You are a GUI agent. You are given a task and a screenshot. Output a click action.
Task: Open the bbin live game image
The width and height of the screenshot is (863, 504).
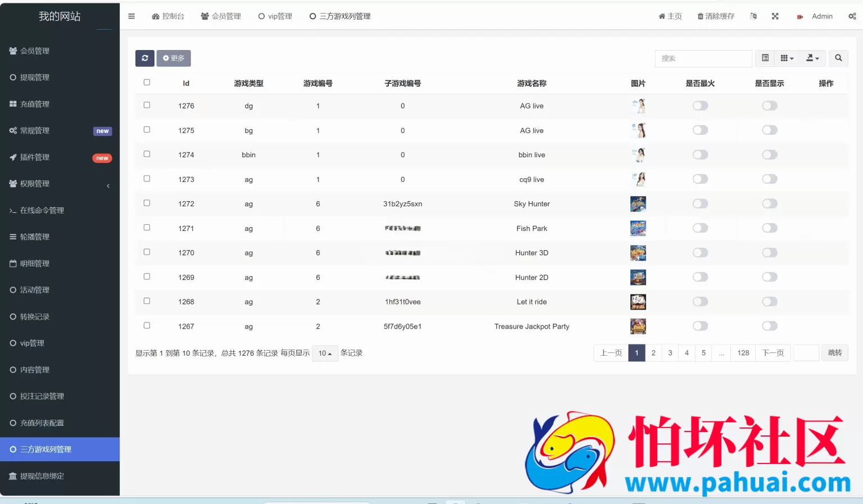pos(638,155)
